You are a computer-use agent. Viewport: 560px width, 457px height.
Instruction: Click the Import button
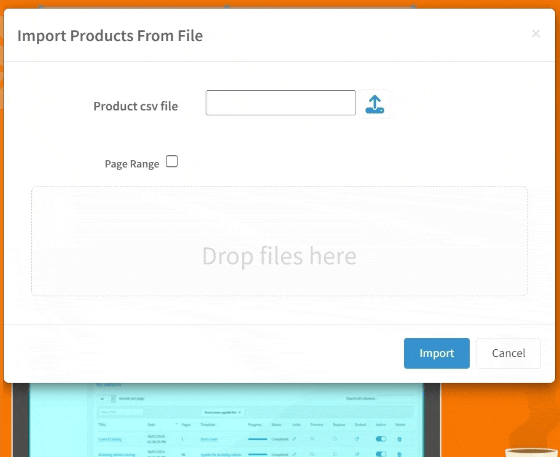pyautogui.click(x=437, y=353)
